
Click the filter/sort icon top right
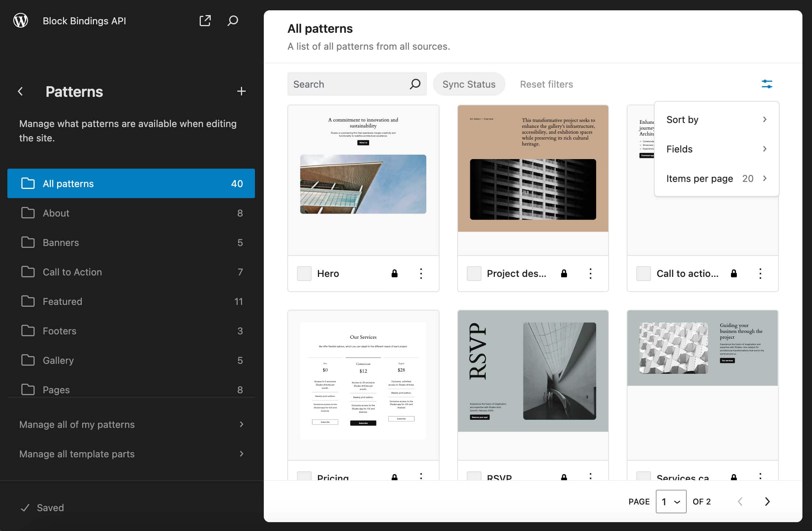click(x=766, y=84)
